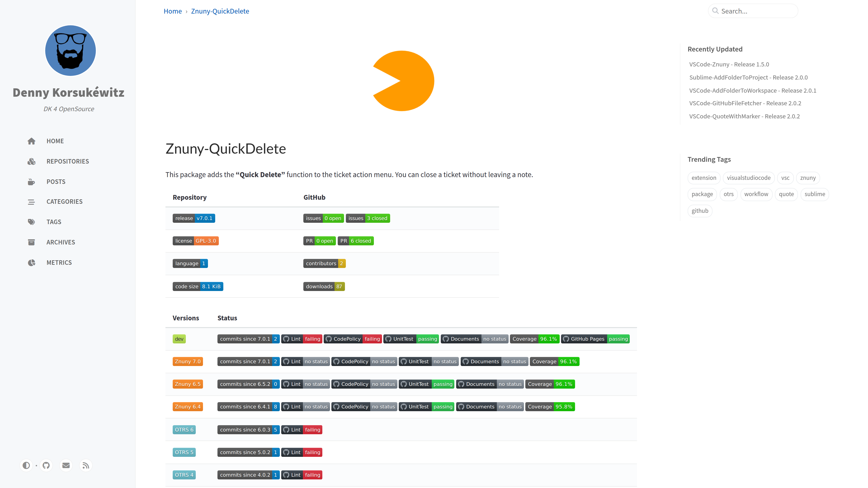Focus the Search input field
This screenshot has width=868, height=488.
click(x=753, y=11)
